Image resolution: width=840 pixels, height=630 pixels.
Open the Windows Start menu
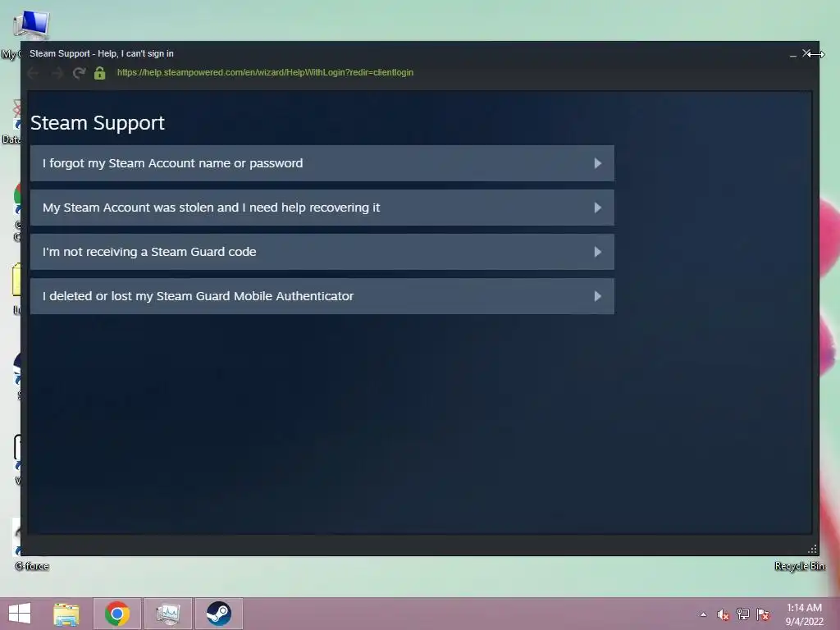[20, 614]
